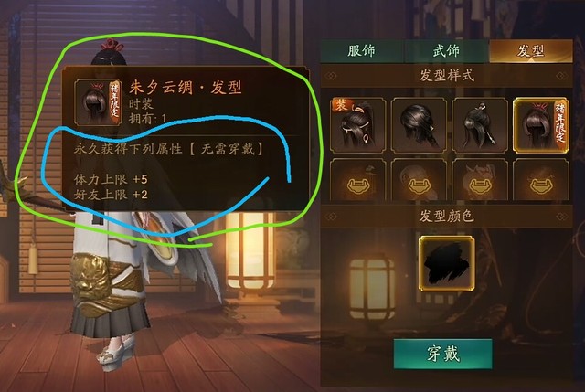The image size is (585, 392).
Task: Pick the black hair color swatch
Action: click(x=447, y=263)
